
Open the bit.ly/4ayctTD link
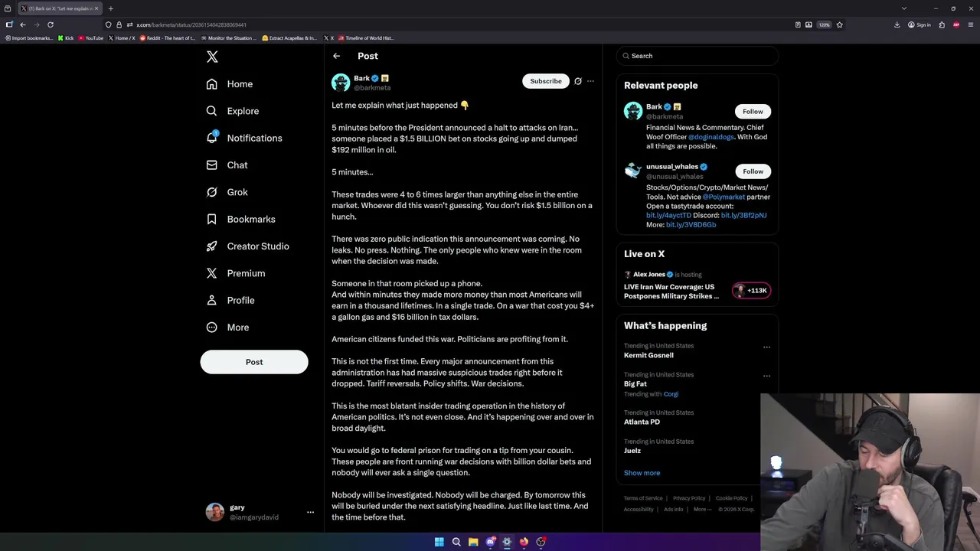click(x=668, y=216)
